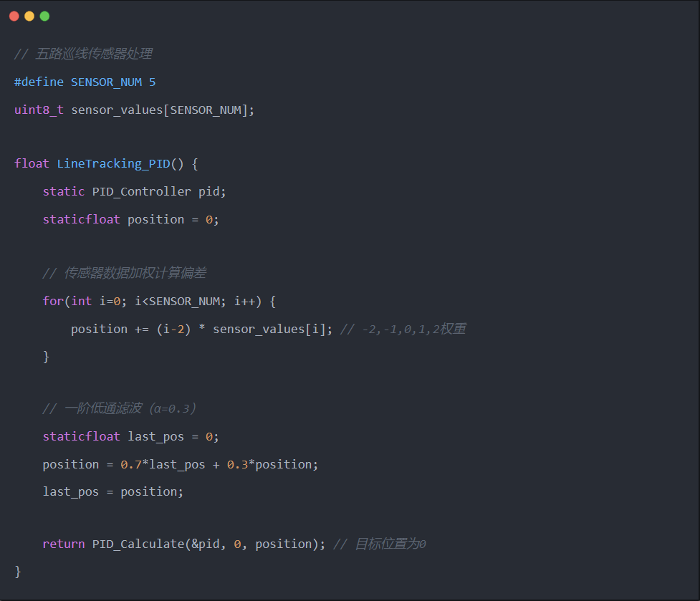Click the 0.3 coefficient in the filter line
This screenshot has height=601, width=700.
coord(237,464)
